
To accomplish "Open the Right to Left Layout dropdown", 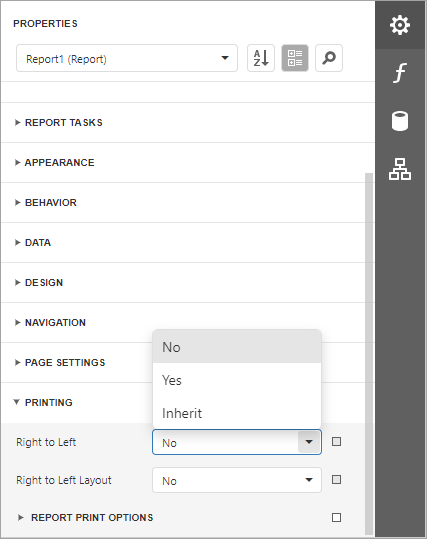I will 237,480.
